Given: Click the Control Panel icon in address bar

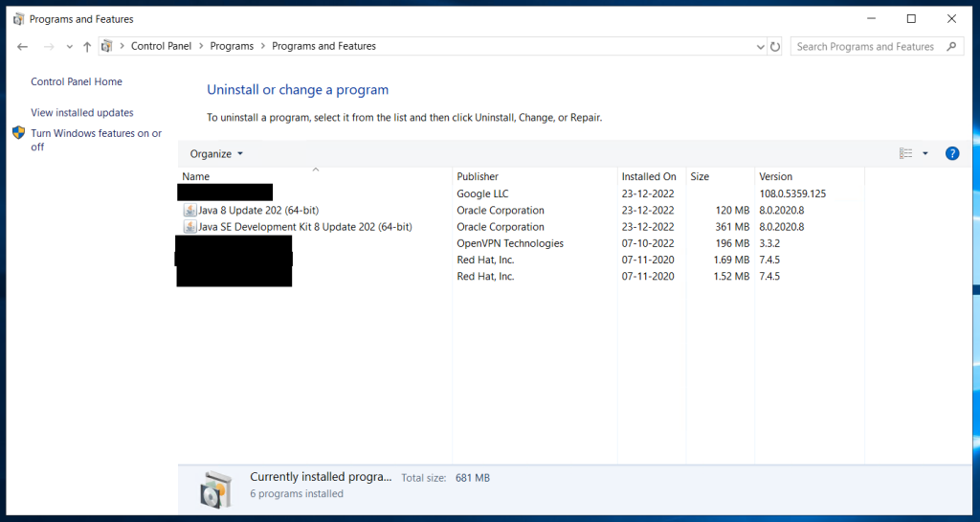Looking at the screenshot, I should point(107,46).
